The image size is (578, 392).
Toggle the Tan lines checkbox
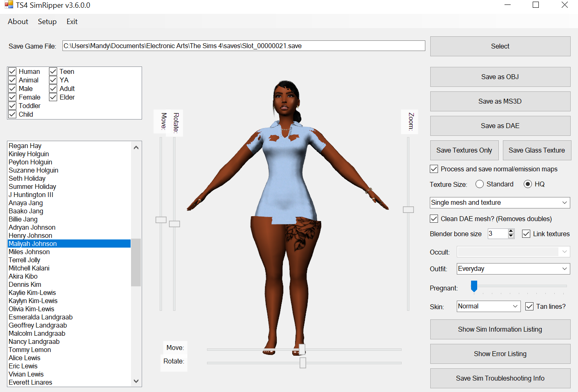(x=529, y=306)
